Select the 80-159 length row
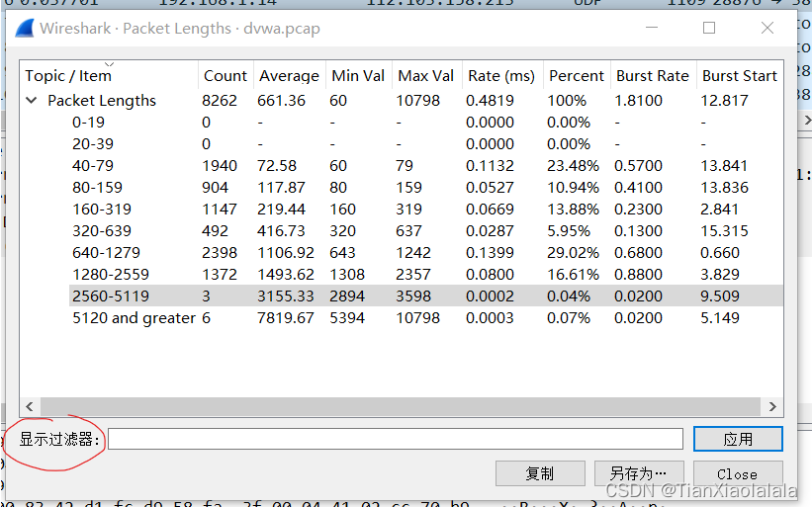 click(402, 187)
